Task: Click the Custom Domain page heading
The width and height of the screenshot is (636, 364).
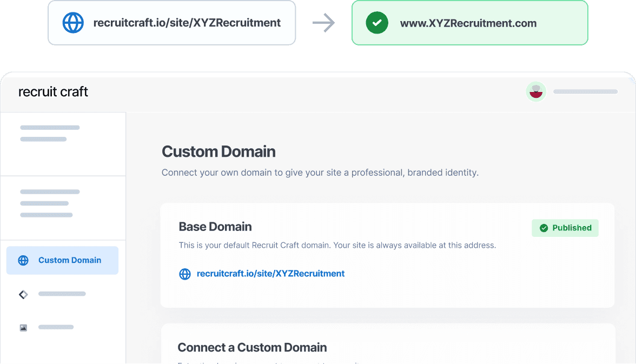Action: click(x=218, y=152)
